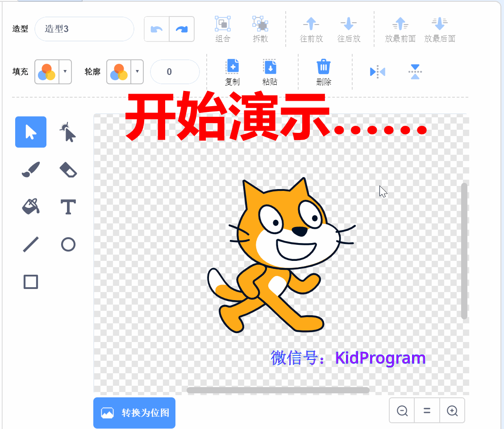Click the cat sprite on canvas
Screen dimensions: 504x429
282,255
